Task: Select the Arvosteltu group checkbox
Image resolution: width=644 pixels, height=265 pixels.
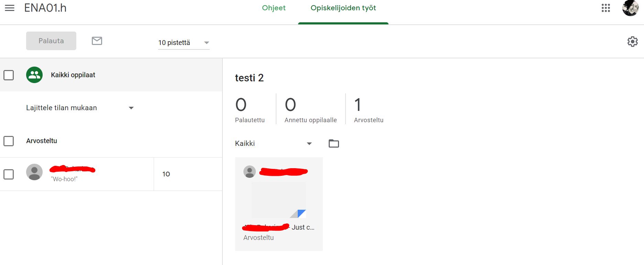Action: point(9,141)
